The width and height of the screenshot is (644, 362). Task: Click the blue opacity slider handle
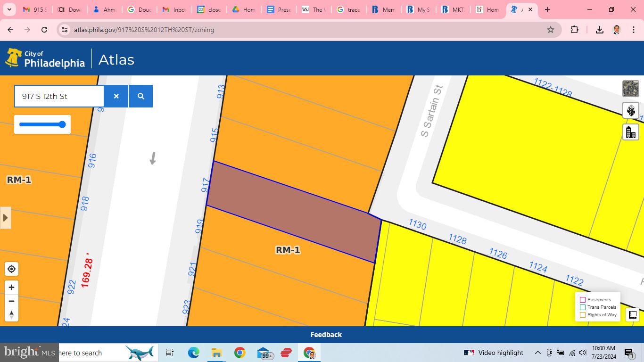tap(62, 124)
